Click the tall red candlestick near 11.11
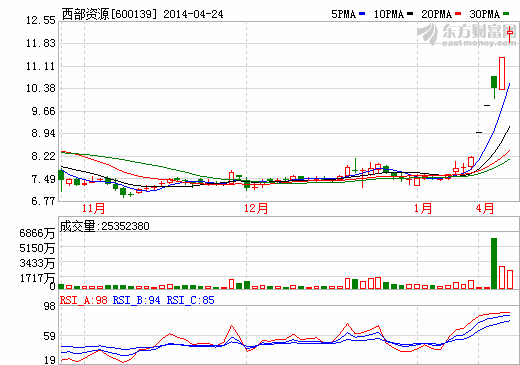 tap(502, 73)
